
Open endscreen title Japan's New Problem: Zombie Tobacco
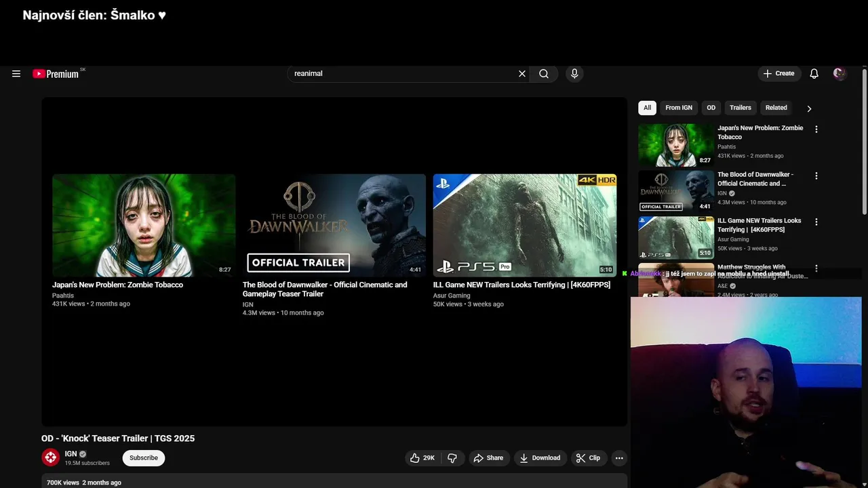point(118,285)
